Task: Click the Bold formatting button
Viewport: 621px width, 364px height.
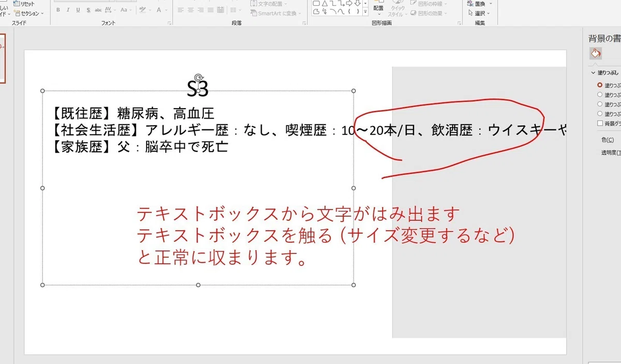Action: [59, 10]
